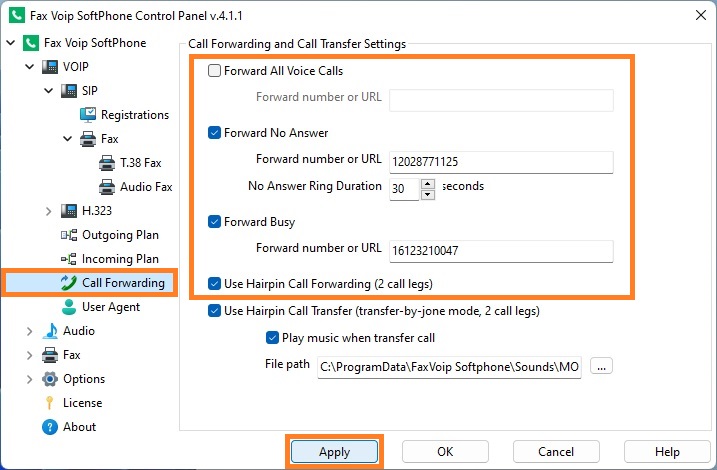
Task: Click the H.323 phone icon
Action: click(69, 211)
